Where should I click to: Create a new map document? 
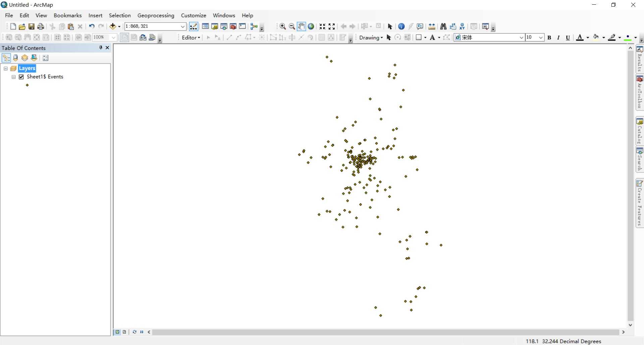click(13, 26)
